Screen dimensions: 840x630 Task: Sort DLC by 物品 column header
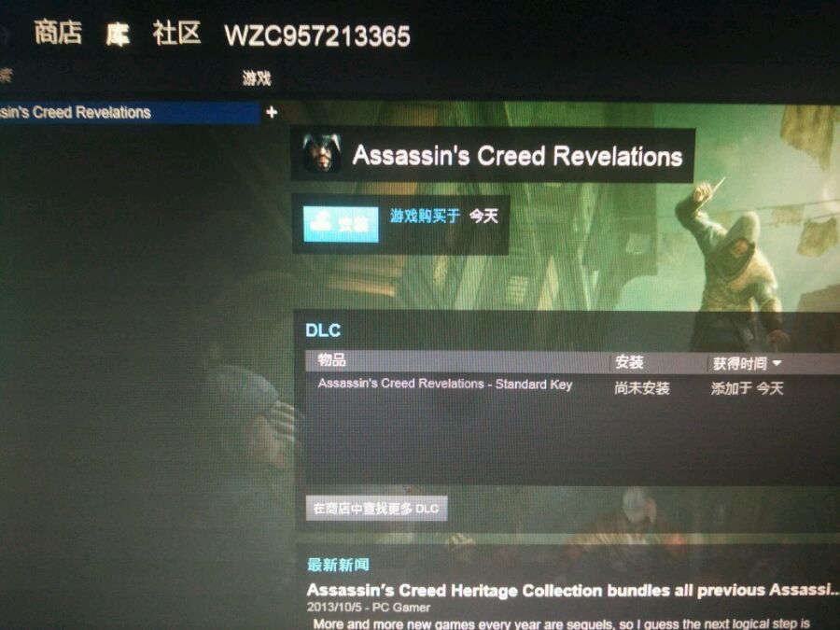click(331, 360)
